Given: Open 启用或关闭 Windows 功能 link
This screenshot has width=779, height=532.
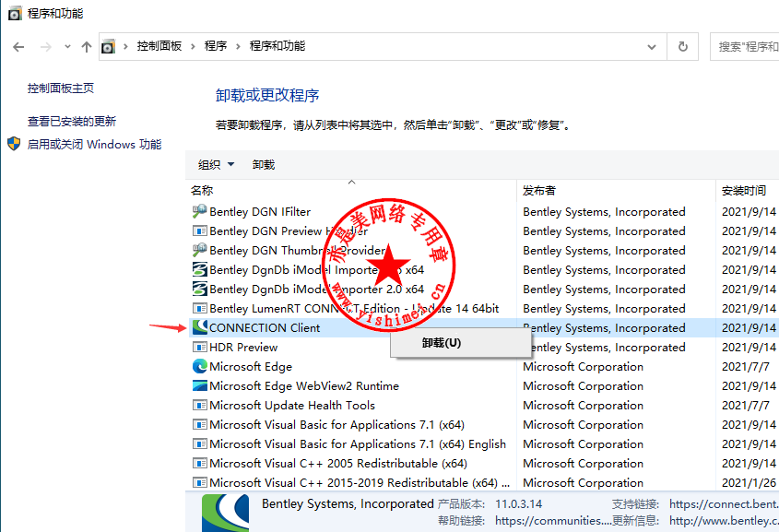Looking at the screenshot, I should click(94, 145).
